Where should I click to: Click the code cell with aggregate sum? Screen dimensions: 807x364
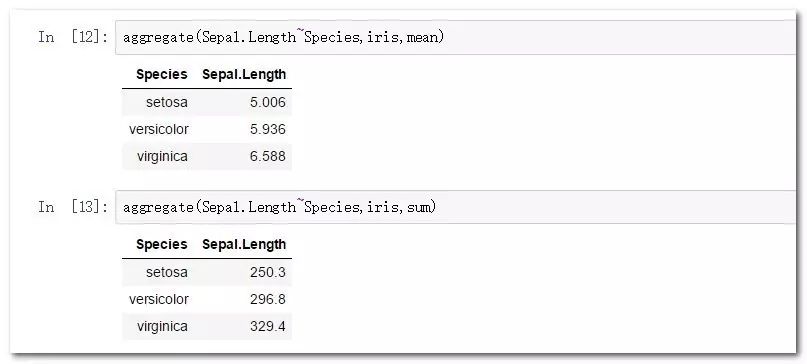(x=455, y=207)
